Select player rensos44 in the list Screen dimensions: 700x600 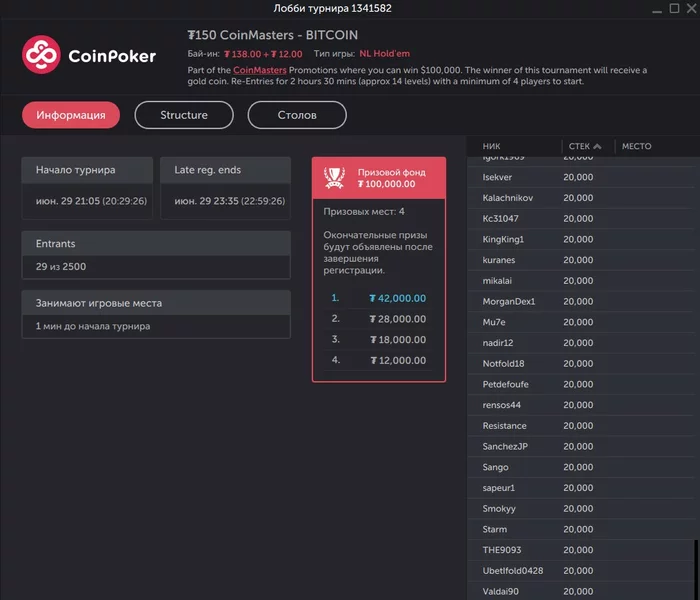[x=581, y=405]
